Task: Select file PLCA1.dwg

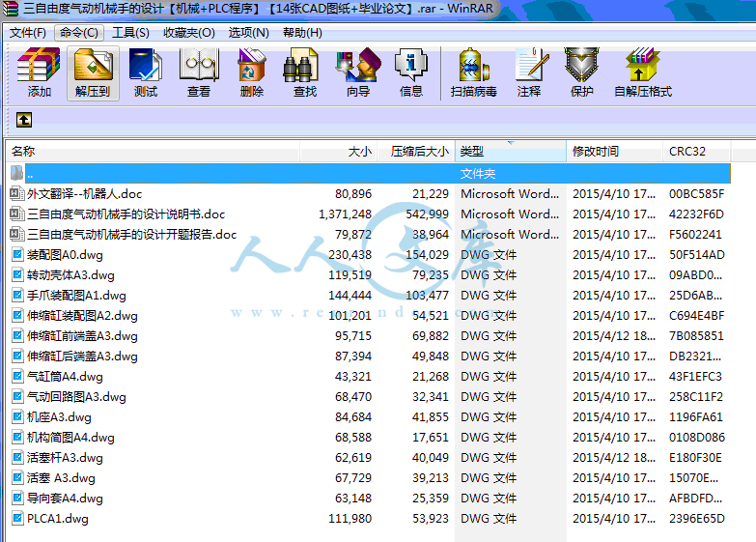Action: click(x=57, y=519)
